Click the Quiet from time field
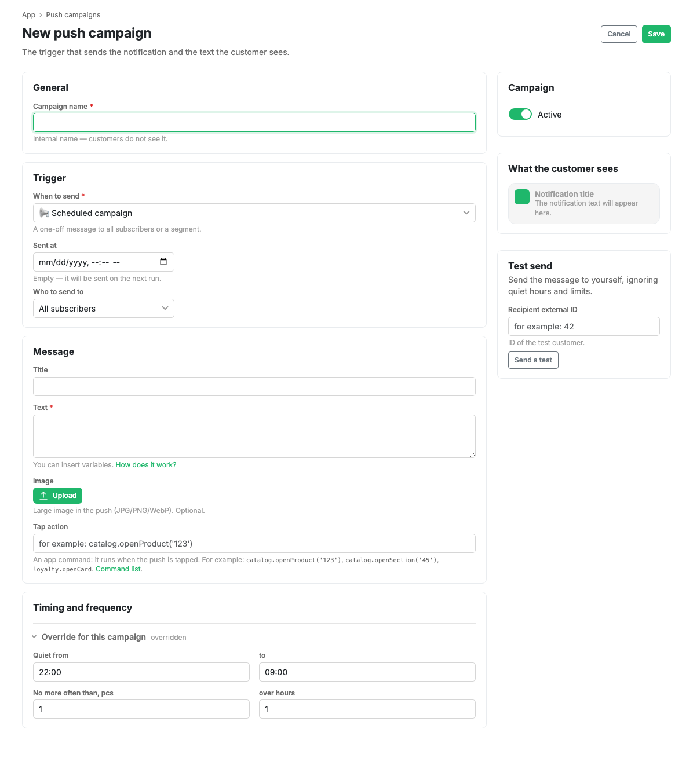693x784 pixels. click(x=141, y=672)
